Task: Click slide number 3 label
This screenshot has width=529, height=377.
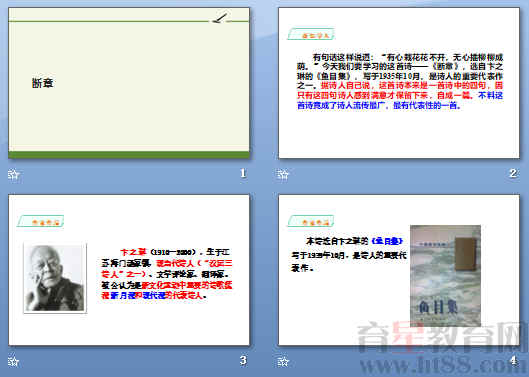Action: click(243, 360)
